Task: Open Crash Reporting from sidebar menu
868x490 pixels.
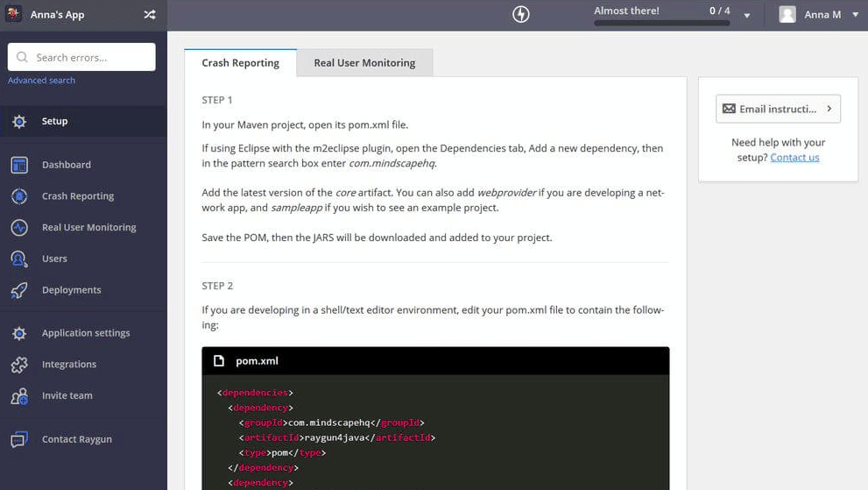Action: [83, 196]
